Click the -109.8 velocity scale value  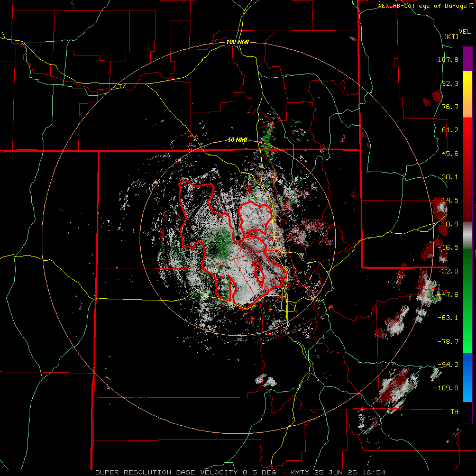pos(446,388)
